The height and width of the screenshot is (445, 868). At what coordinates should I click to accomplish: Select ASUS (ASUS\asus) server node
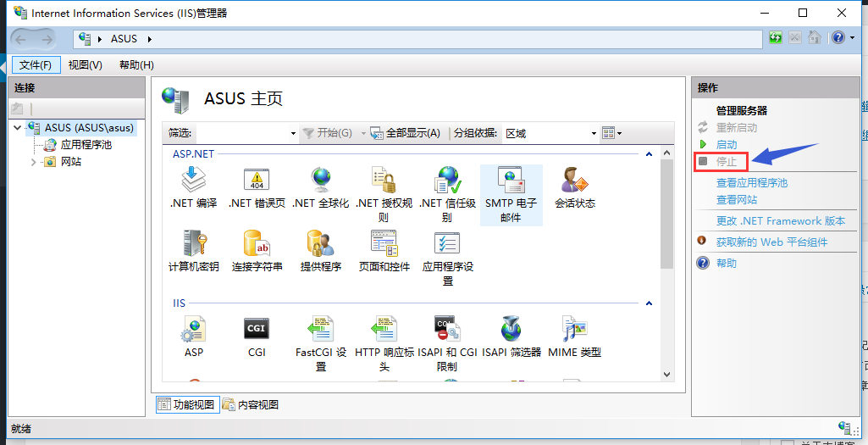[89, 128]
